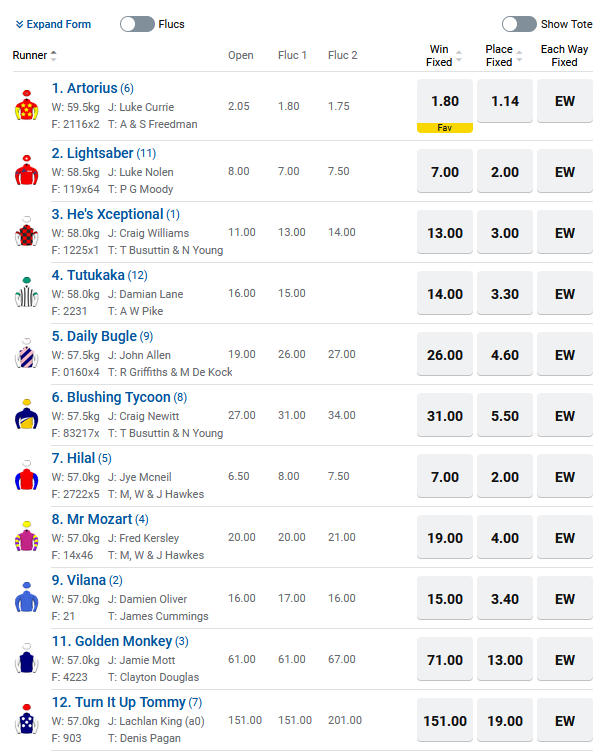Select Artorius win odds 1.80
This screenshot has height=754, width=602.
coord(444,101)
